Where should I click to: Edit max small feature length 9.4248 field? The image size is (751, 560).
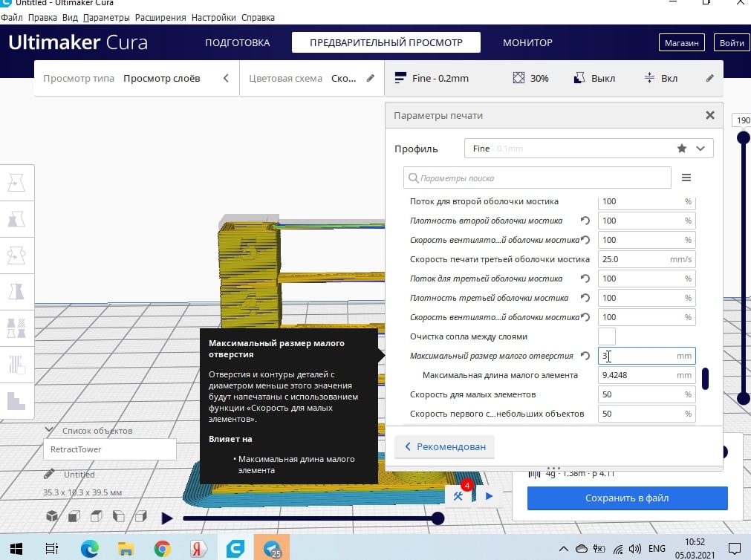[646, 375]
